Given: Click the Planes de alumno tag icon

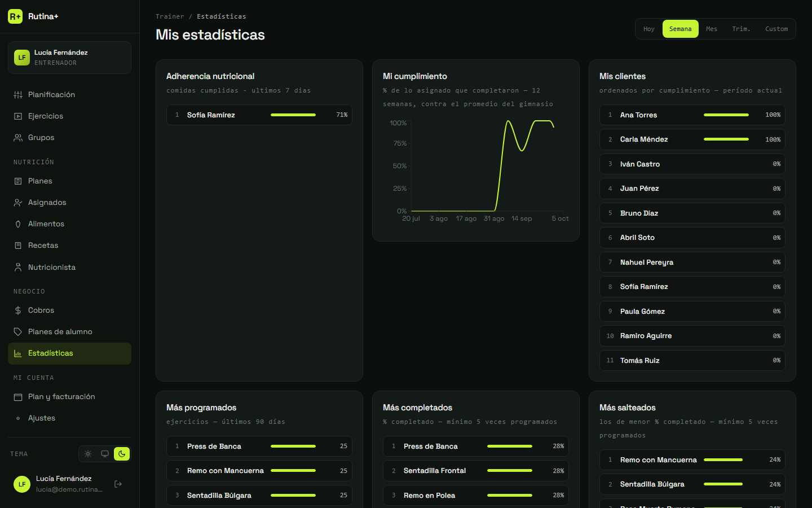Looking at the screenshot, I should 18,332.
